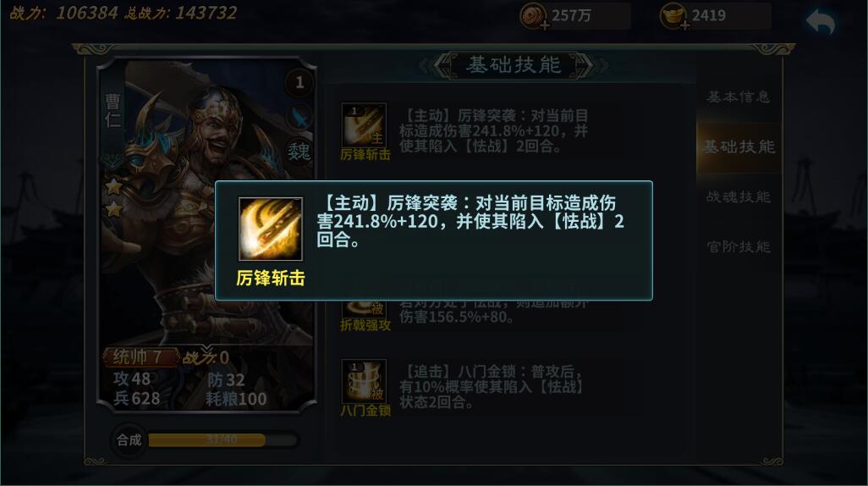
Task: Select the 基础技能 tab
Action: pyautogui.click(x=739, y=146)
